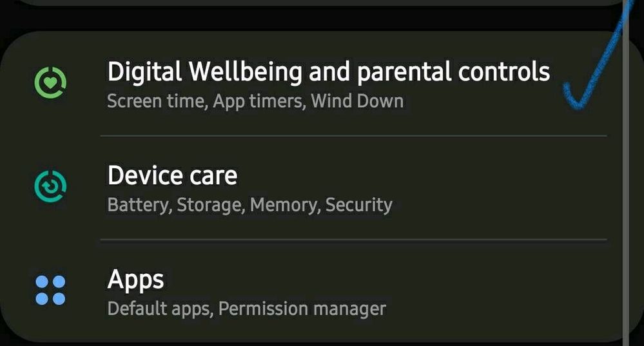Select the 'Screen time' subtitle text

[x=157, y=101]
